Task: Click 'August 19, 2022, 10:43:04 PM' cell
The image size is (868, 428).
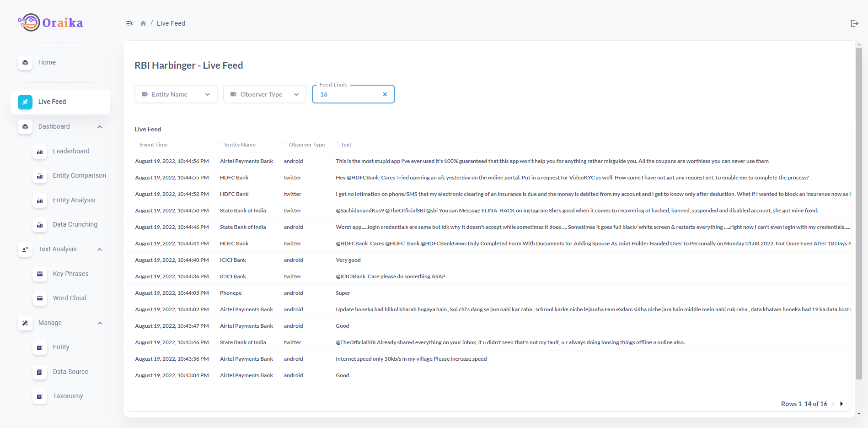Action: coord(172,375)
